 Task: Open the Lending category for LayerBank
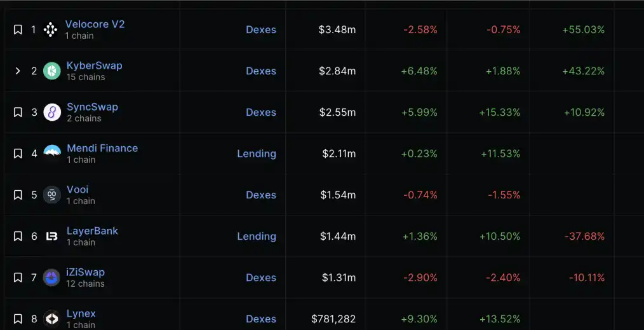click(x=257, y=237)
